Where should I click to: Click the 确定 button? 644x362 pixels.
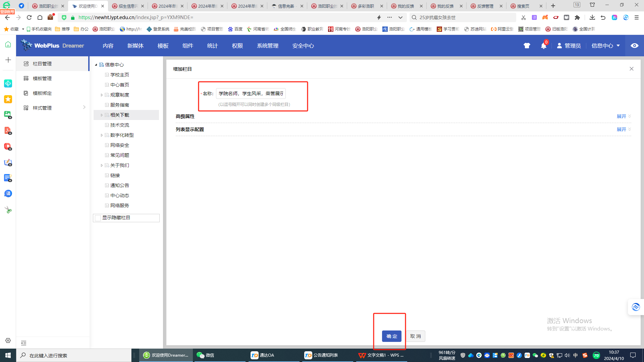pos(391,336)
